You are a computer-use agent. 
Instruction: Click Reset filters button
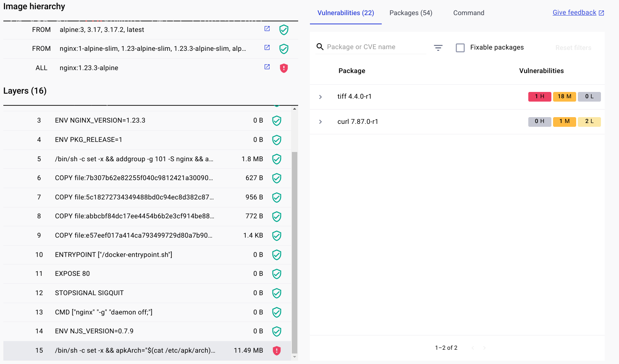click(573, 48)
